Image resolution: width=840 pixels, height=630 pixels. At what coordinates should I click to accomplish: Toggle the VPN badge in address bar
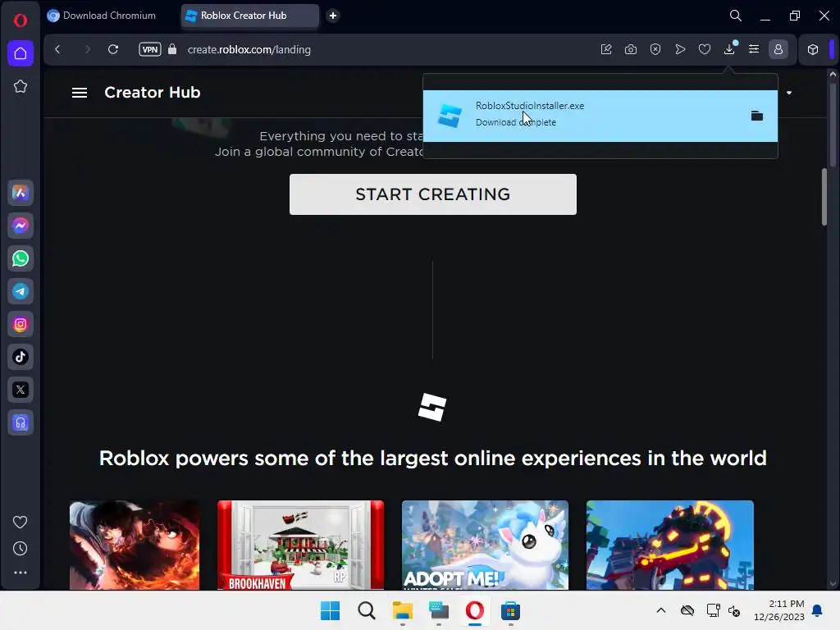150,49
